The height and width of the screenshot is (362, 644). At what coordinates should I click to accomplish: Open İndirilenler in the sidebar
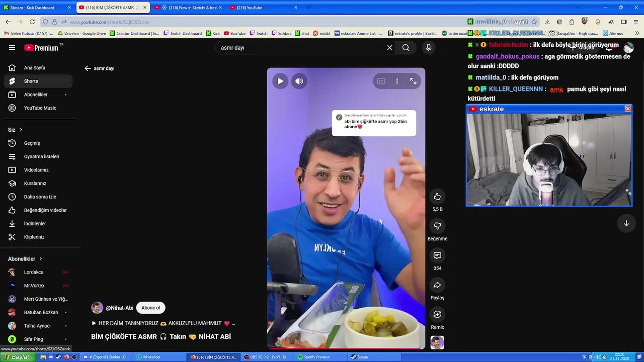tap(38, 224)
